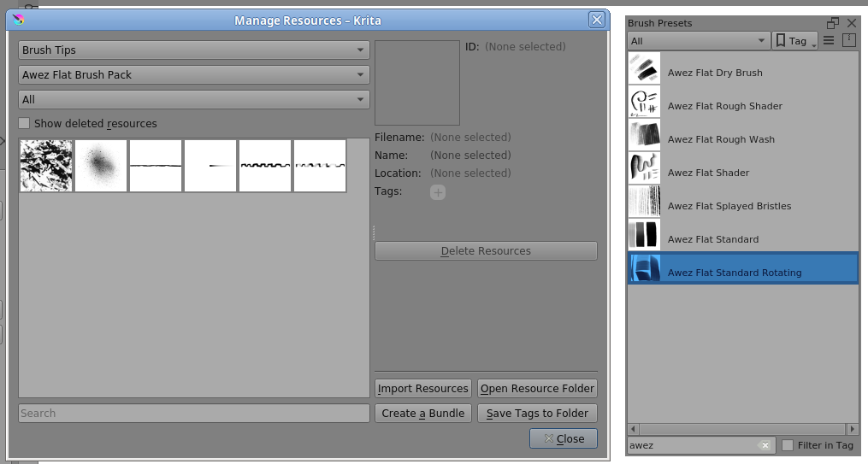Click the Import Resources button
This screenshot has height=464, width=868.
coord(423,388)
